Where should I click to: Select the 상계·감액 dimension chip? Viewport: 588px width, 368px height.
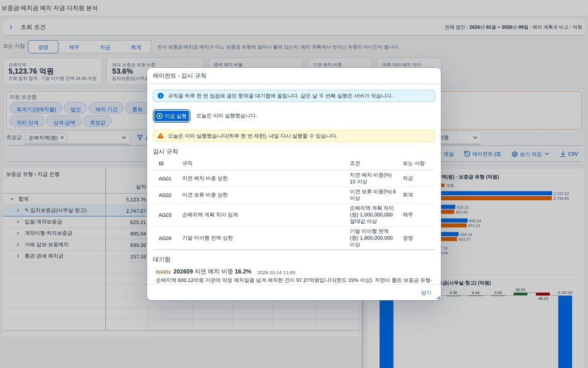click(x=64, y=122)
